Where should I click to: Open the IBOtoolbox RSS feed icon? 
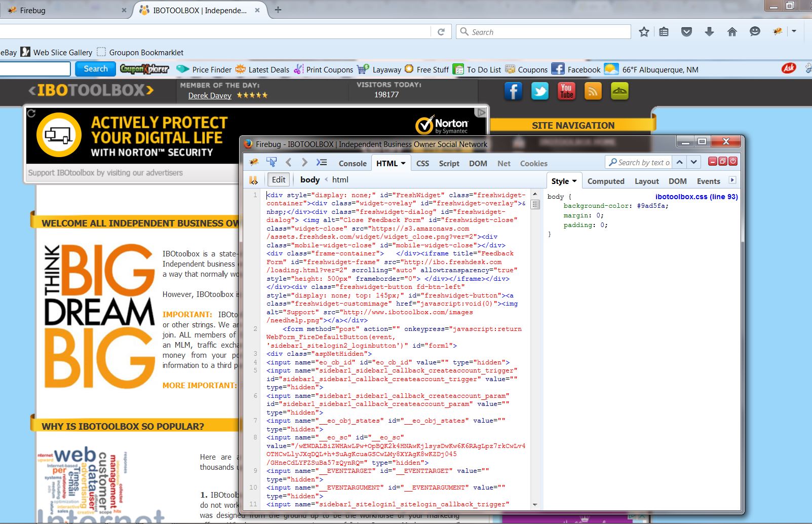click(593, 91)
